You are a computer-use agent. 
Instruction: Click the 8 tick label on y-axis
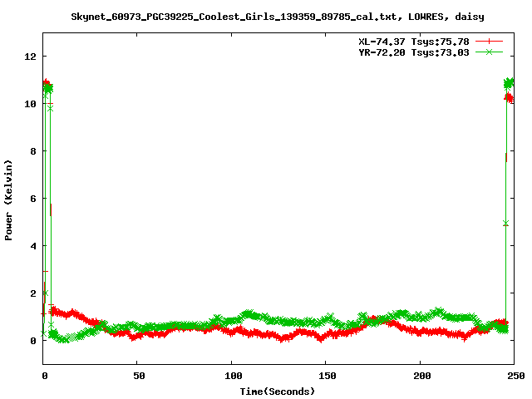pyautogui.click(x=33, y=151)
